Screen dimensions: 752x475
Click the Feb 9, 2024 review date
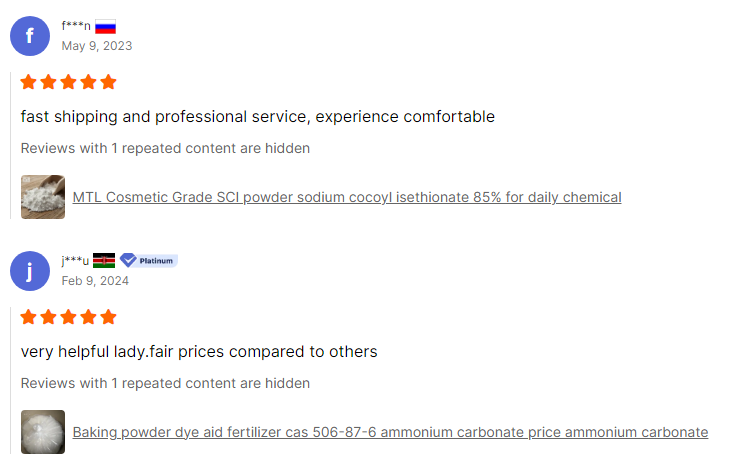pos(95,280)
